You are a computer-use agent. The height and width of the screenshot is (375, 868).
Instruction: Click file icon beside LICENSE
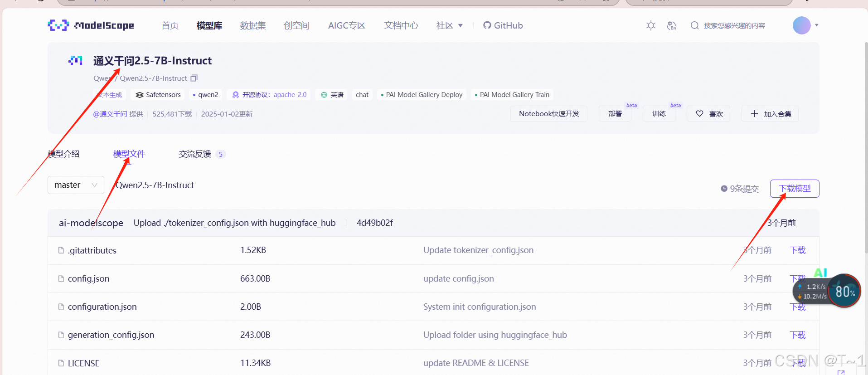tap(61, 363)
